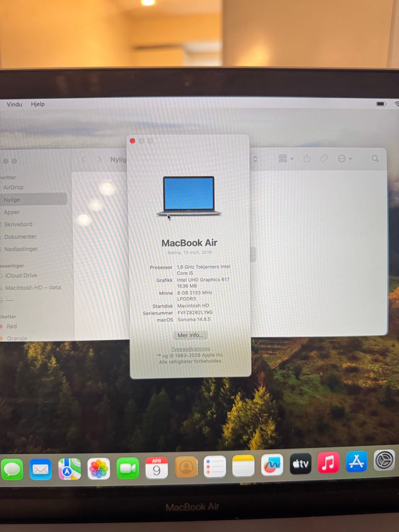Open the Messages app in the Dock
399x532 pixels.
[12, 470]
